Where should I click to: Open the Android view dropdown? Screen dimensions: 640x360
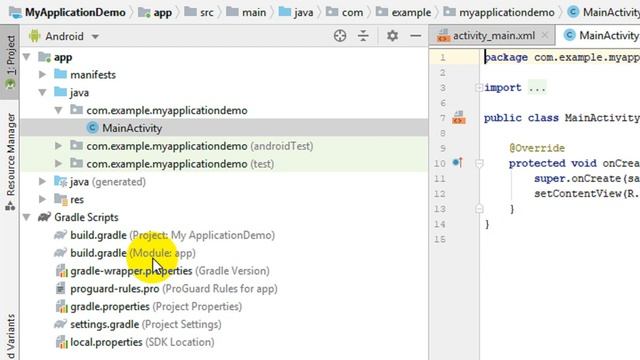point(72,36)
